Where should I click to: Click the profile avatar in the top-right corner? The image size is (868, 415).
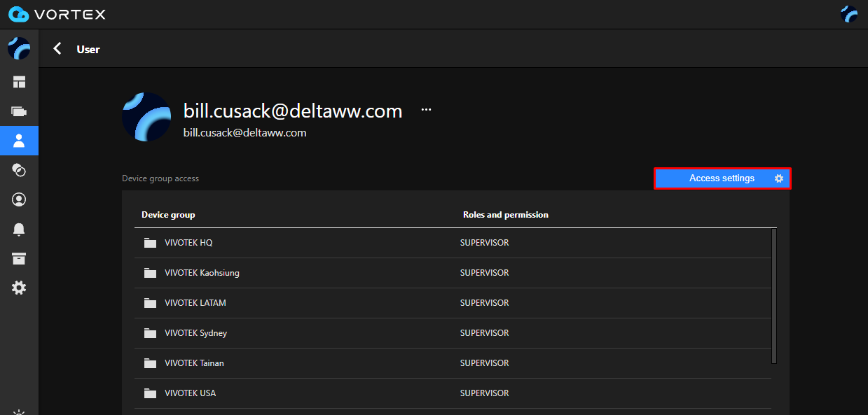[849, 14]
